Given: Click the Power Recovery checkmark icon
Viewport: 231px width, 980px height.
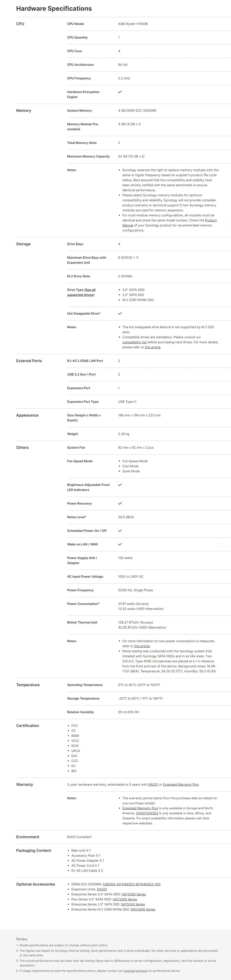Looking at the screenshot, I should pos(120,503).
